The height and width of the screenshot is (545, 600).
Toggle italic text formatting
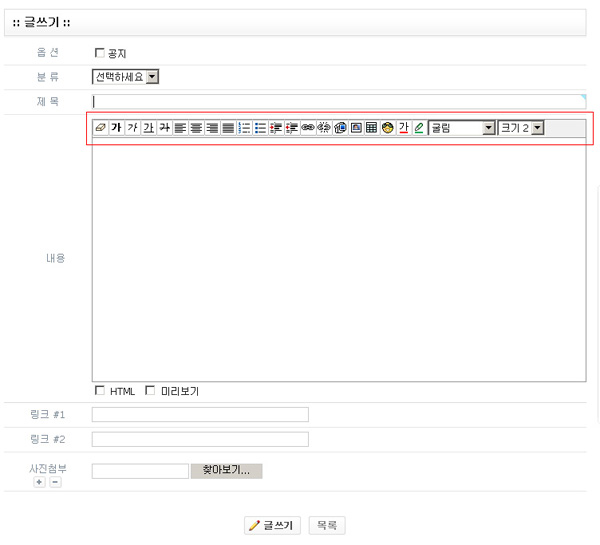132,127
